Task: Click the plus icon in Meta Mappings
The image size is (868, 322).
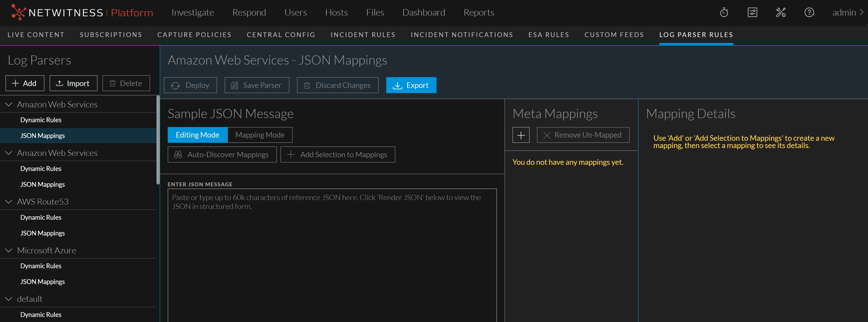Action: [521, 135]
